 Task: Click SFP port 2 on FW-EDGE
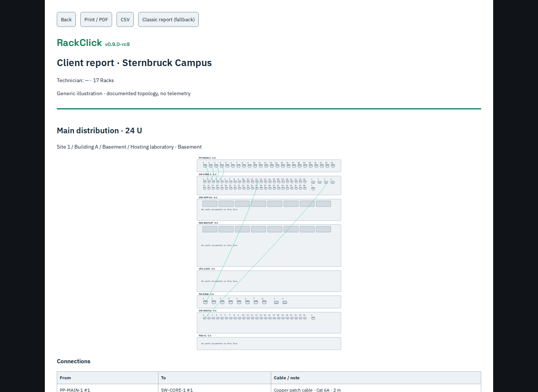point(285,302)
